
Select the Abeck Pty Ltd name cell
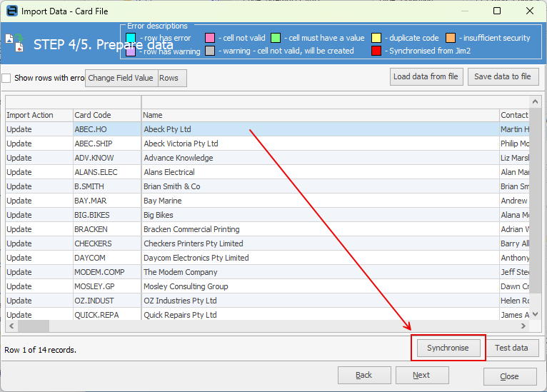[x=320, y=129]
